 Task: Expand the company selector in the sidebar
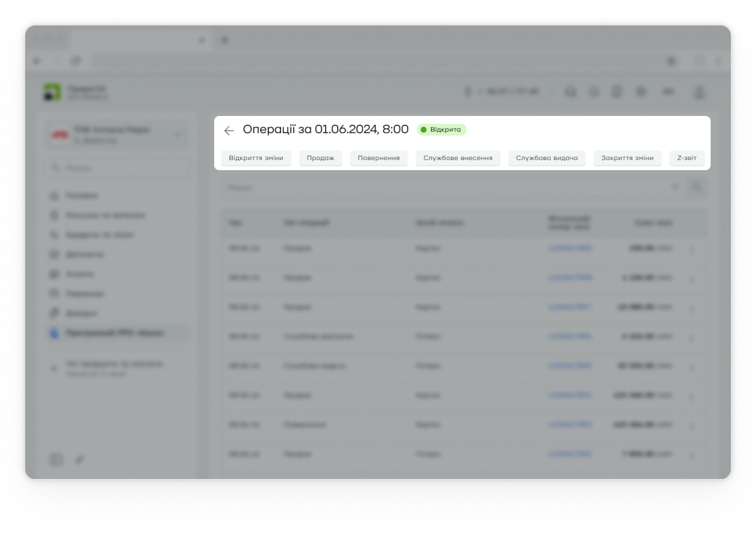[x=177, y=134]
